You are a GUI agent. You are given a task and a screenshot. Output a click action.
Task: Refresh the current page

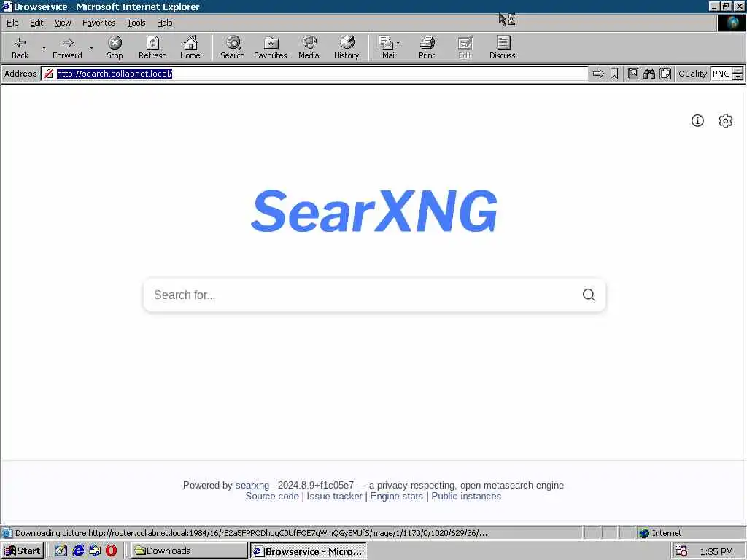pos(152,47)
